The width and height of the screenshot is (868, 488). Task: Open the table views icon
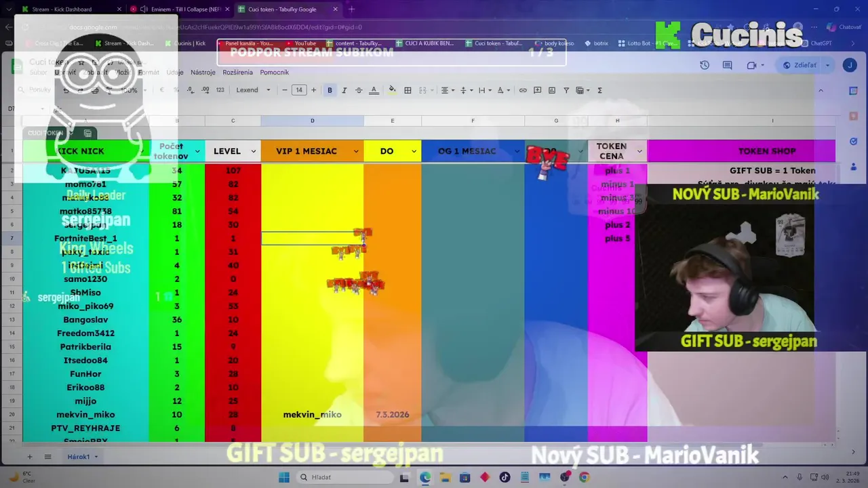coord(582,90)
